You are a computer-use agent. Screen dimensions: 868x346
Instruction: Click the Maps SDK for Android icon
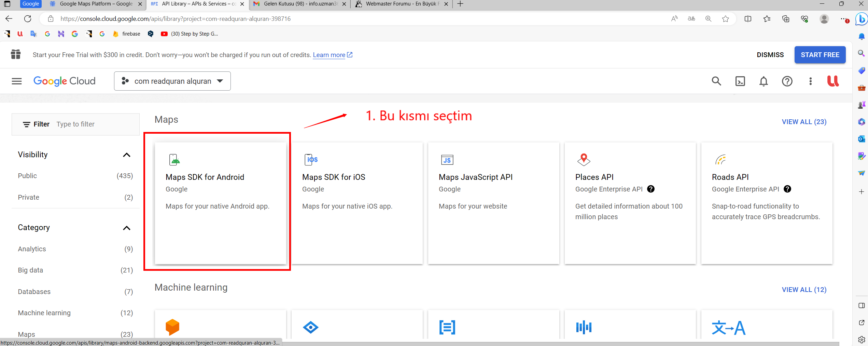pos(174,160)
